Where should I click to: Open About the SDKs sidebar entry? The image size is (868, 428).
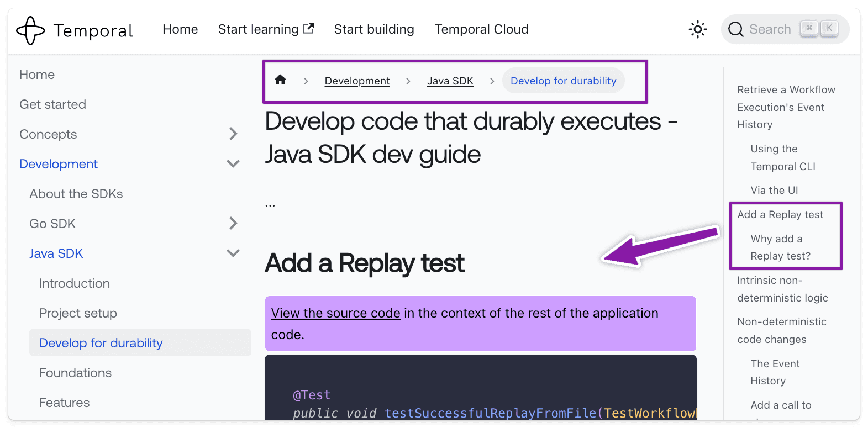76,194
